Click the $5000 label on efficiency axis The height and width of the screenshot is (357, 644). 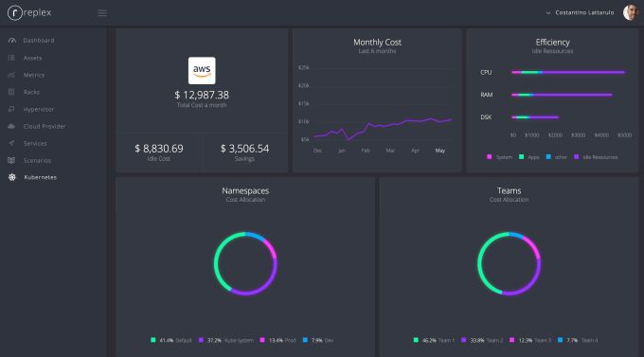click(x=625, y=135)
